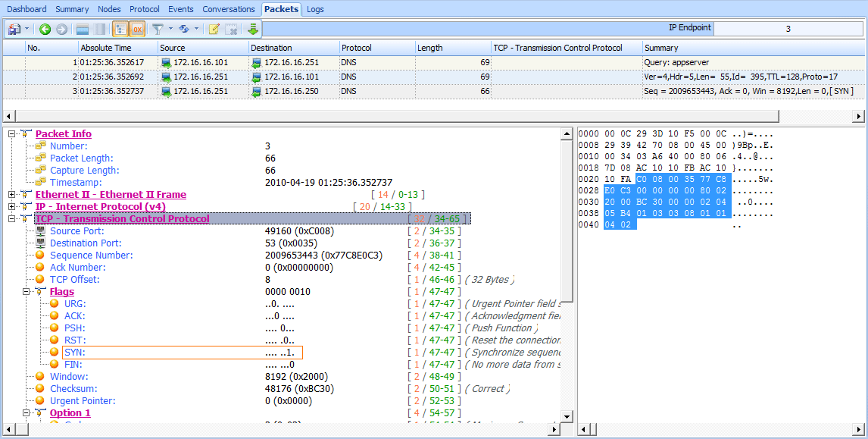Click the Option 1 header link

[x=70, y=413]
